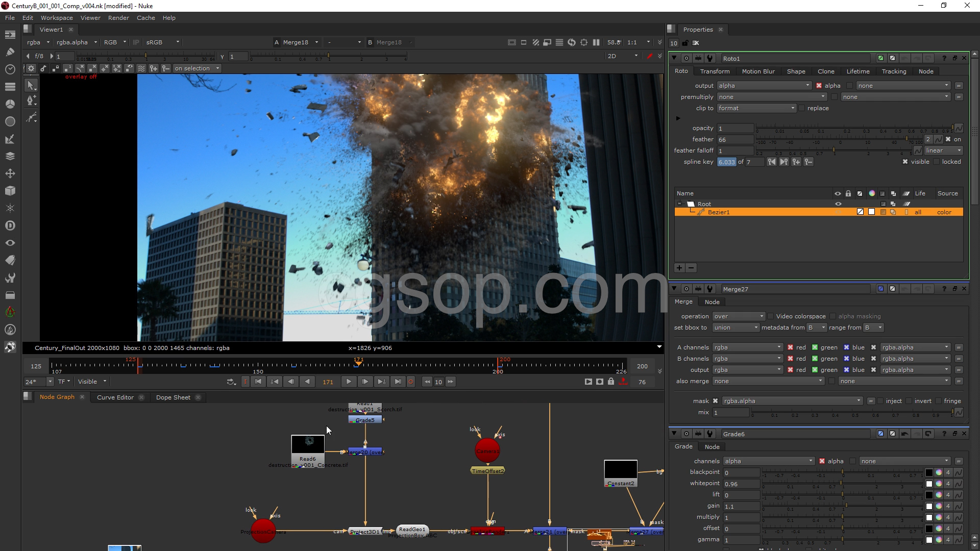
Task: Switch to the Curve Editor tab
Action: (115, 397)
